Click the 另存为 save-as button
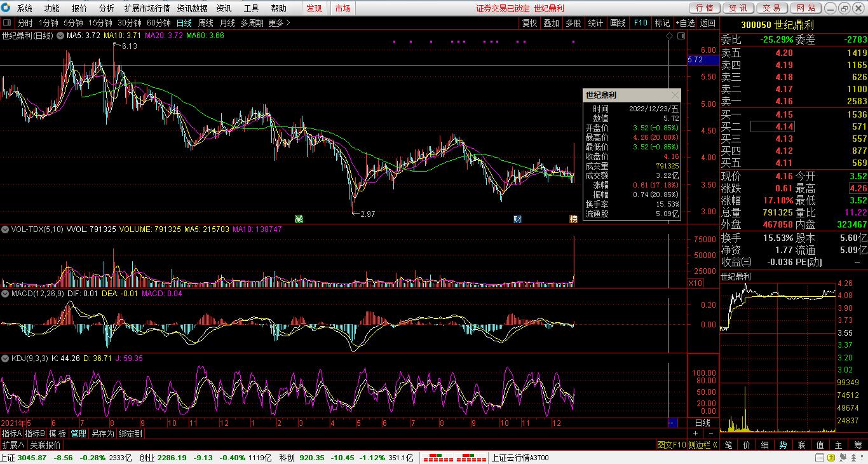Viewport: 868px width, 464px height. click(x=103, y=433)
